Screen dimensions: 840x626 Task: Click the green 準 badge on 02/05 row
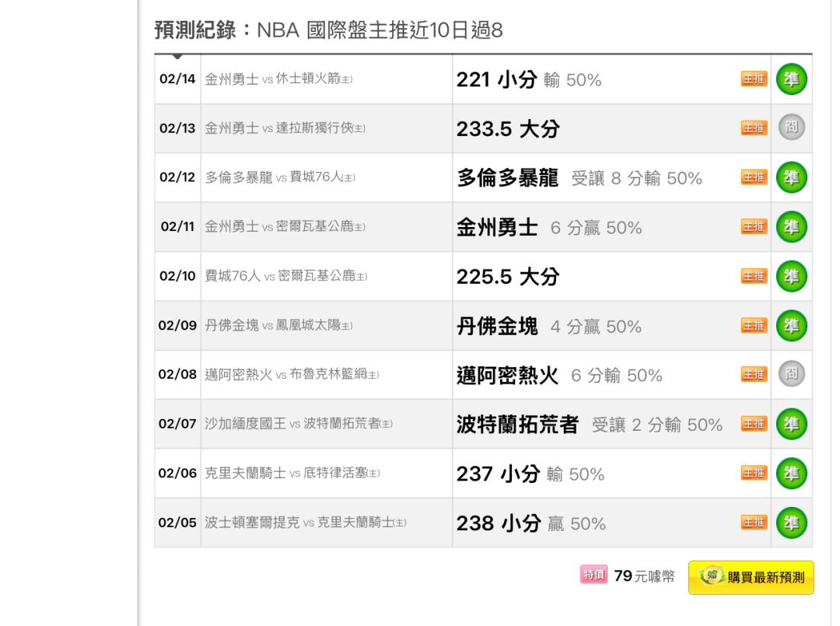[x=791, y=523]
